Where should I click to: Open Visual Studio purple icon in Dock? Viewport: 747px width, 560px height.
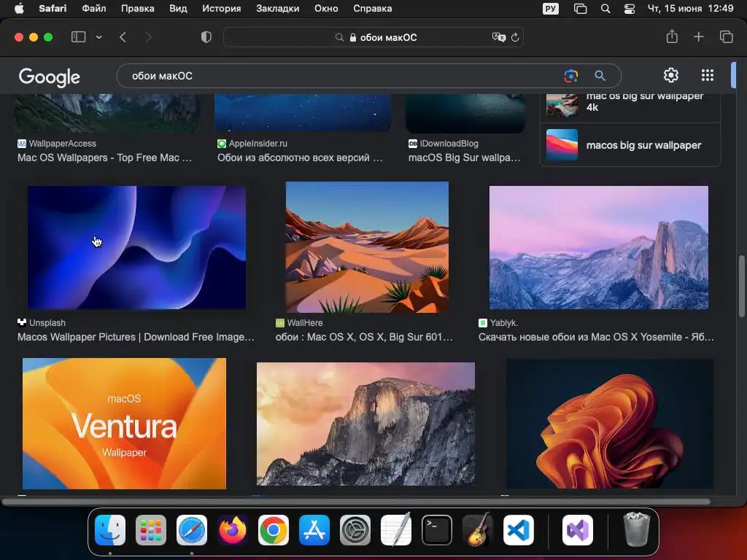tap(578, 530)
